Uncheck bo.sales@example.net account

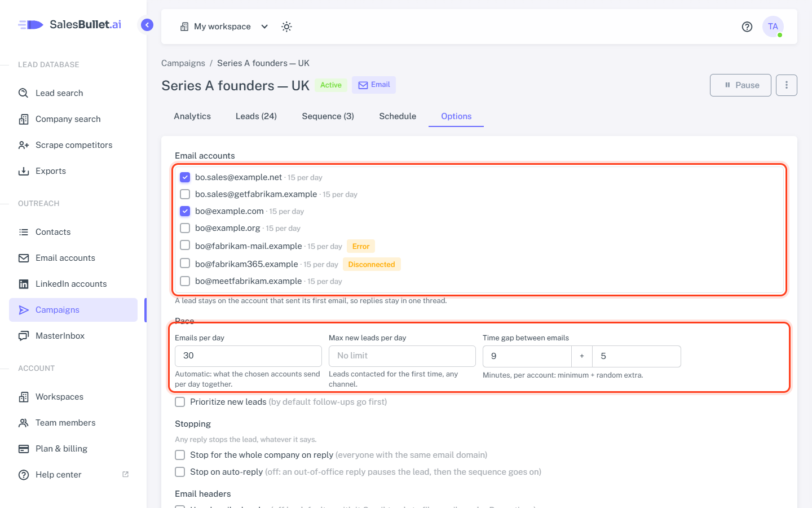pos(185,177)
